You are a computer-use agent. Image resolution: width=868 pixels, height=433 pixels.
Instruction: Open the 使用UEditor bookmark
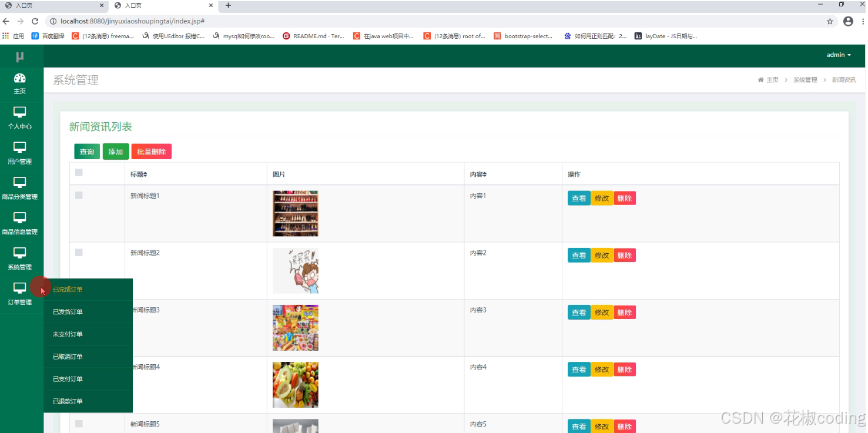173,36
